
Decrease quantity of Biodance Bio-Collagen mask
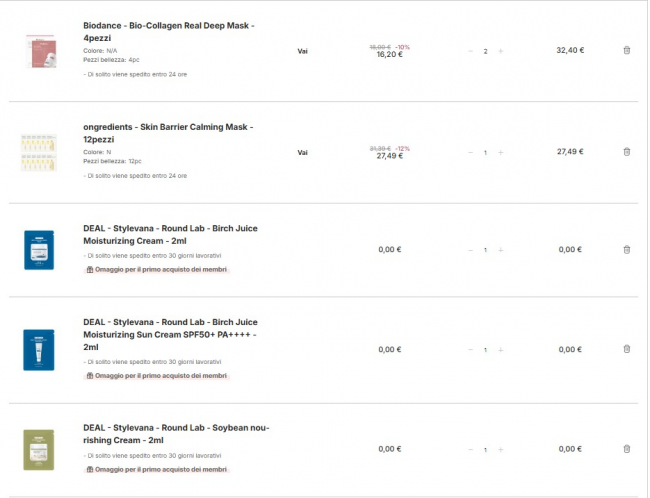pyautogui.click(x=470, y=51)
